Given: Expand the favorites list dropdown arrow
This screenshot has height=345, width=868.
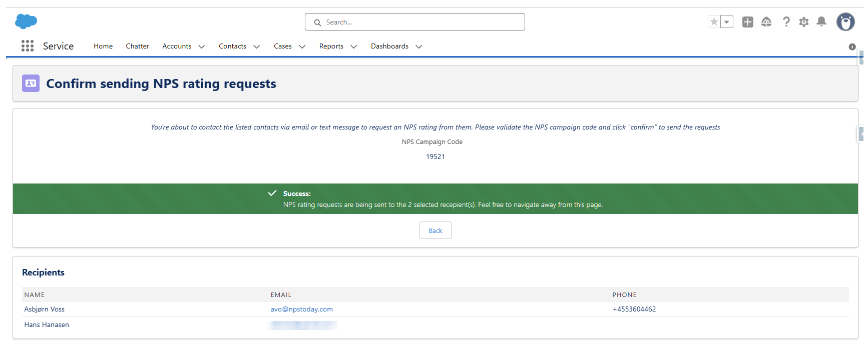Looking at the screenshot, I should click(x=727, y=22).
